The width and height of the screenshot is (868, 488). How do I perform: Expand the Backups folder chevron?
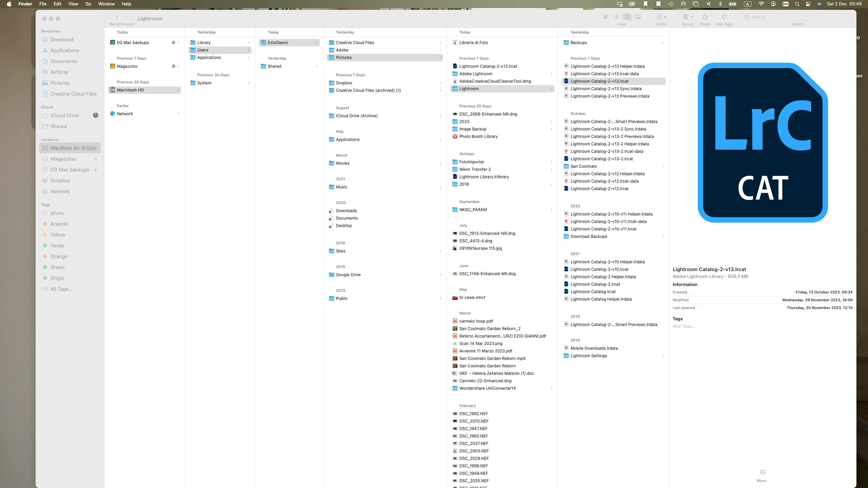click(663, 43)
